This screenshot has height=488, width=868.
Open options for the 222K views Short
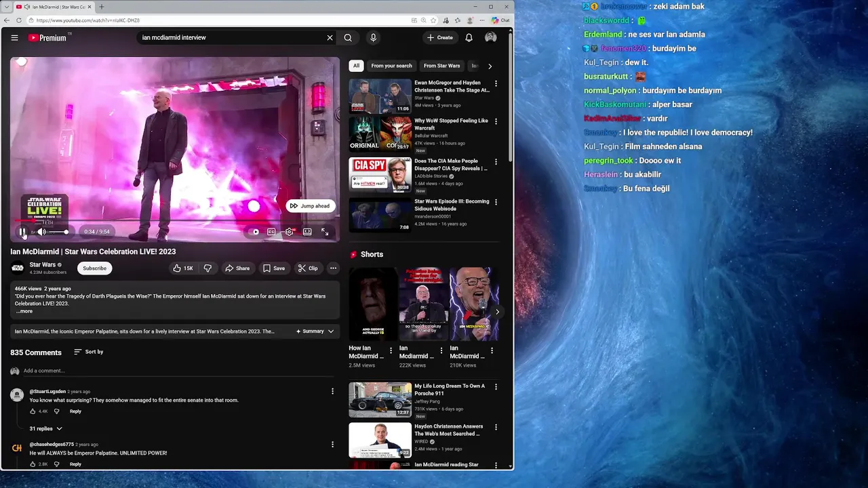tap(441, 351)
